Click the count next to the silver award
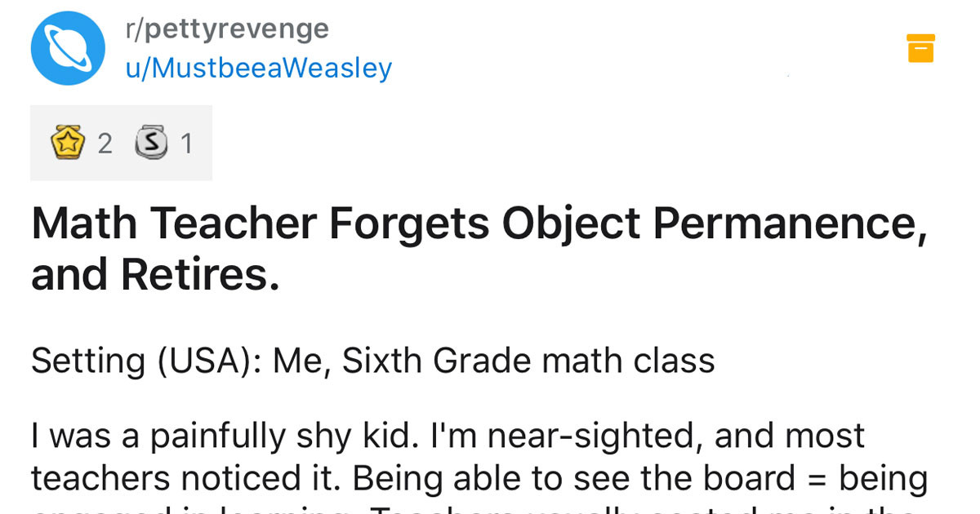This screenshot has height=514, width=980. pyautogui.click(x=187, y=144)
